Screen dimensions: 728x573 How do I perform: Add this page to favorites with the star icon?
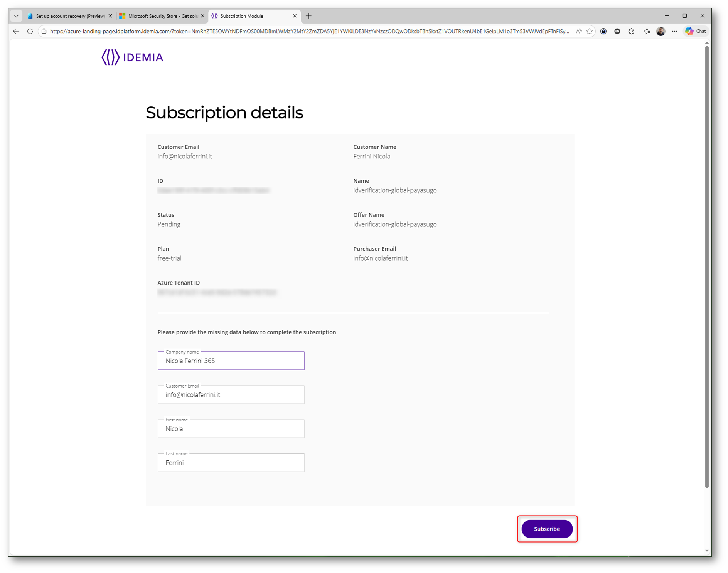(590, 31)
